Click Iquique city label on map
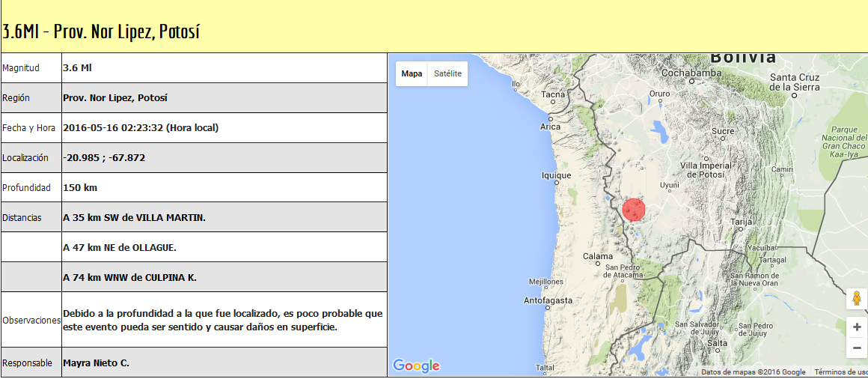The width and height of the screenshot is (868, 379). click(x=556, y=176)
